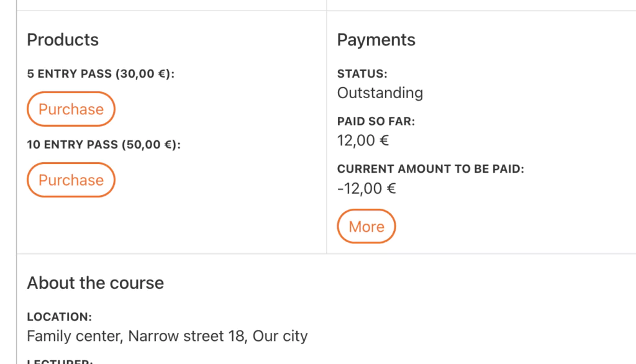Purchase the 5 entry pass
The width and height of the screenshot is (636, 364).
click(71, 109)
